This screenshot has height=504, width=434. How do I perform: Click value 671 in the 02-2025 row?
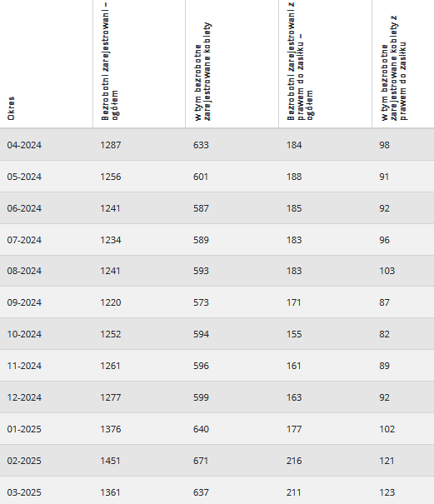click(x=201, y=461)
